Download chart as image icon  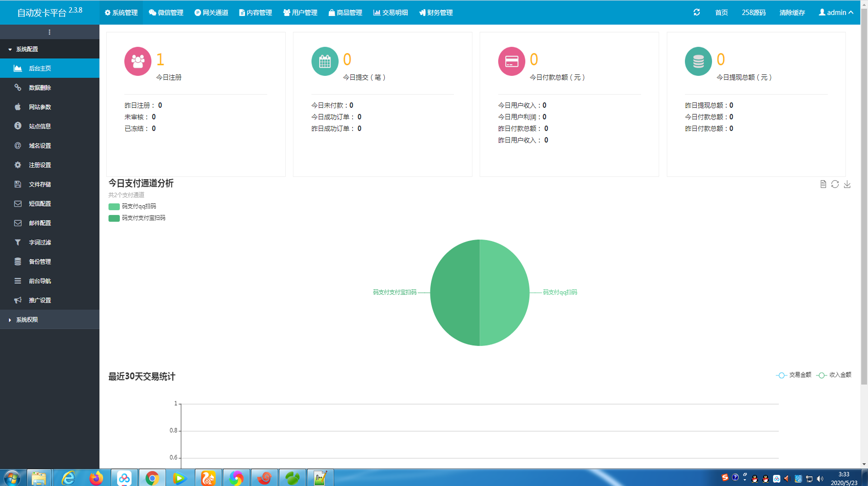(847, 184)
